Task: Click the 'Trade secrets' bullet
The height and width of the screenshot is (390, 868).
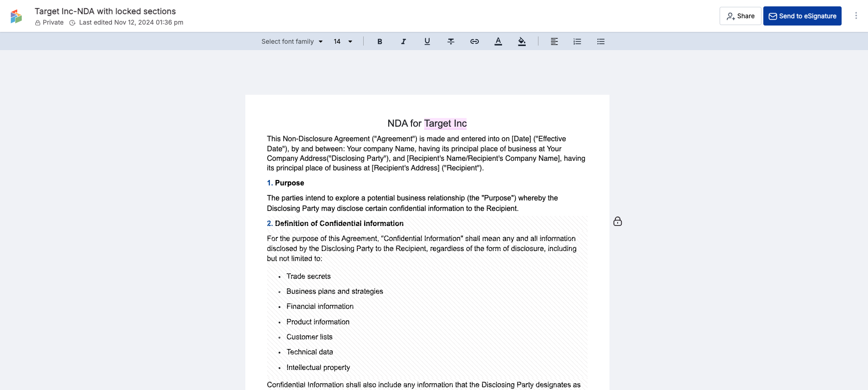Action: coord(309,277)
